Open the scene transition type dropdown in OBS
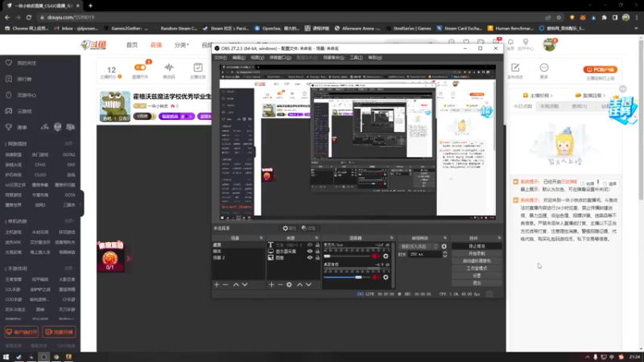 419,246
